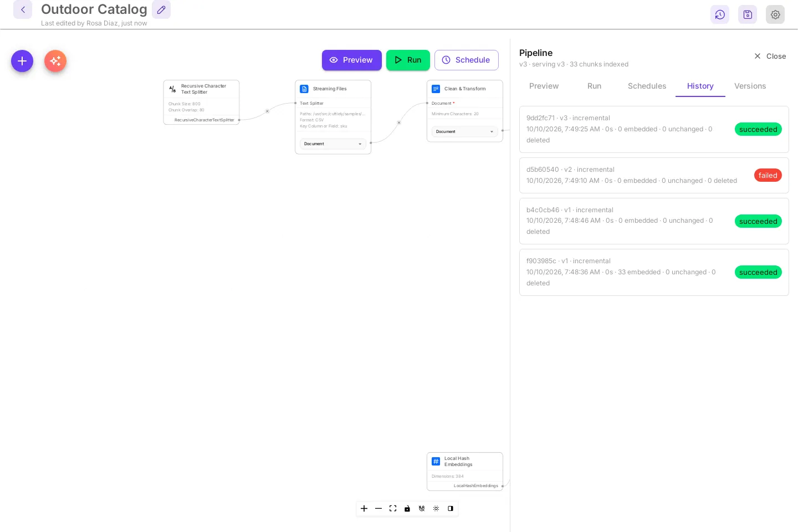Viewport: 798px width, 532px height.
Task: Click the Pipeline status line 'v3 · serving v3 · 33 chunks indexed'
Action: (x=574, y=64)
